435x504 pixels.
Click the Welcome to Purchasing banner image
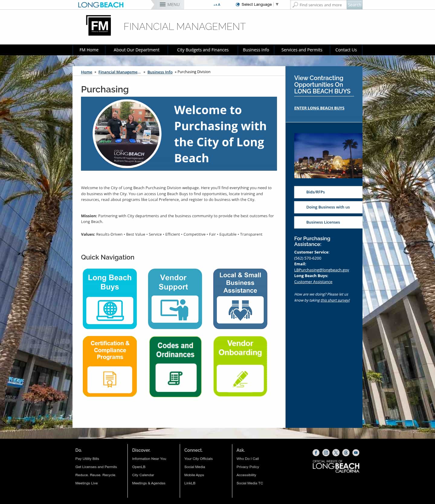(x=179, y=134)
